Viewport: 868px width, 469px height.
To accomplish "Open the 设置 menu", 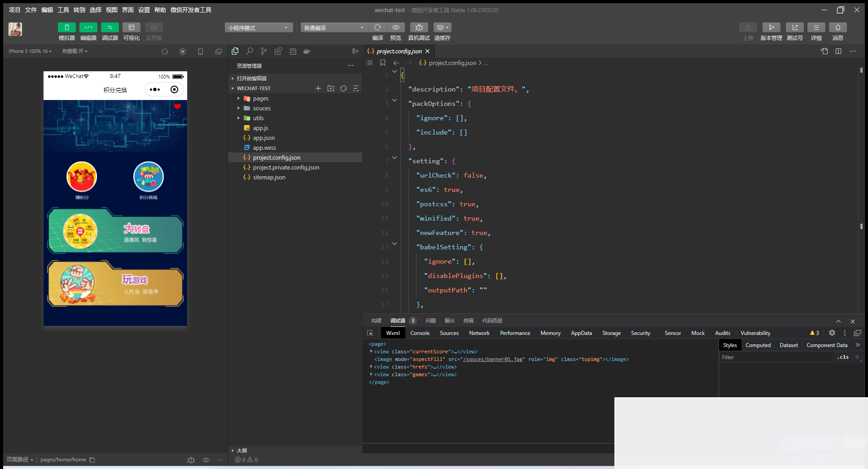I will [144, 10].
